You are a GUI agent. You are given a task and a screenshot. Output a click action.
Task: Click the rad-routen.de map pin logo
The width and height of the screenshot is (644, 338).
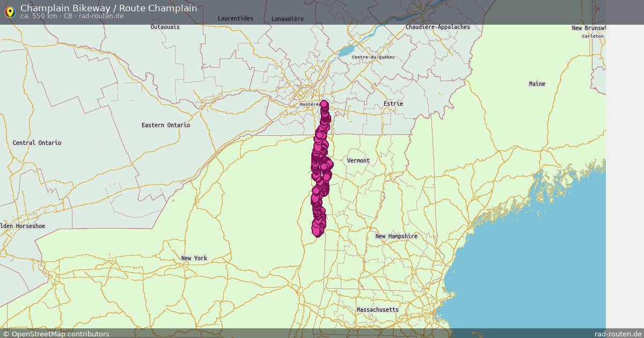(x=9, y=12)
